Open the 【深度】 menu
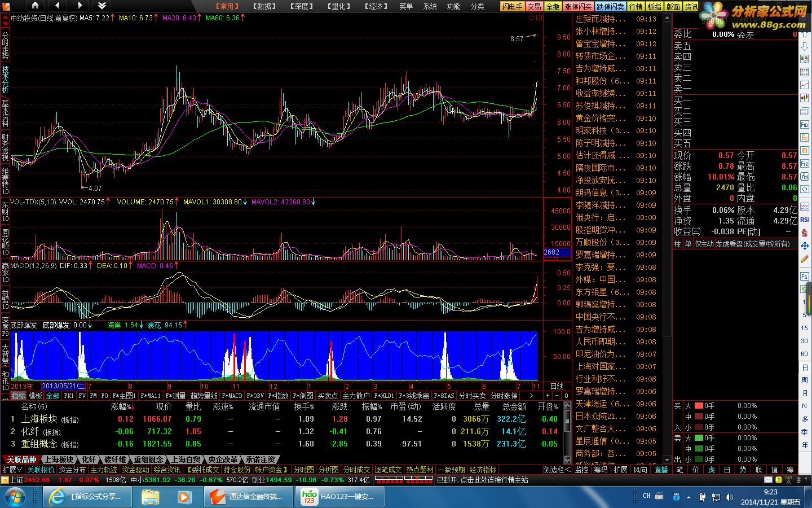812x508 pixels. [x=302, y=6]
